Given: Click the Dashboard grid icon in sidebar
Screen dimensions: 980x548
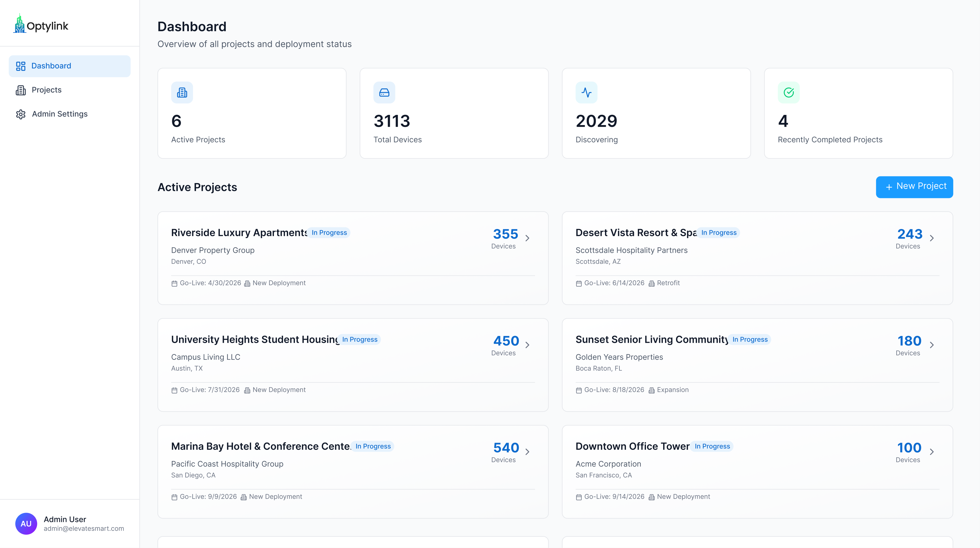Looking at the screenshot, I should [21, 66].
